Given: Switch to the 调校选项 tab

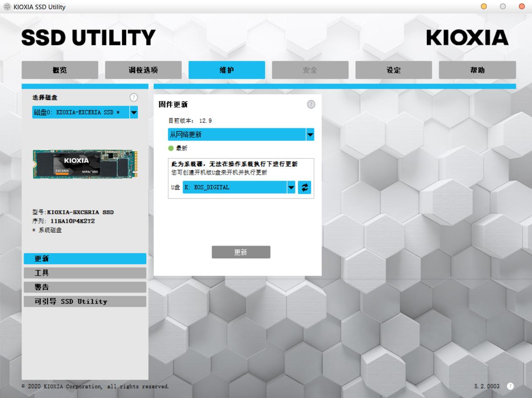Looking at the screenshot, I should 143,70.
